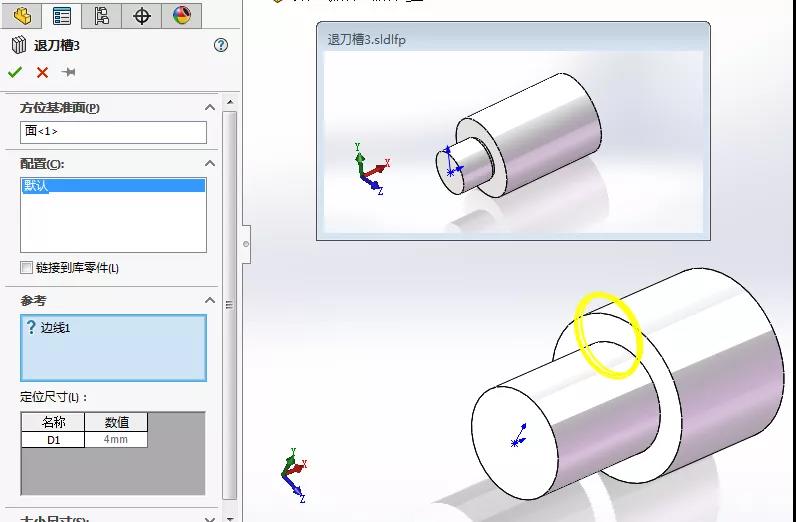Open the DisplayManager color ball tab

click(x=181, y=15)
